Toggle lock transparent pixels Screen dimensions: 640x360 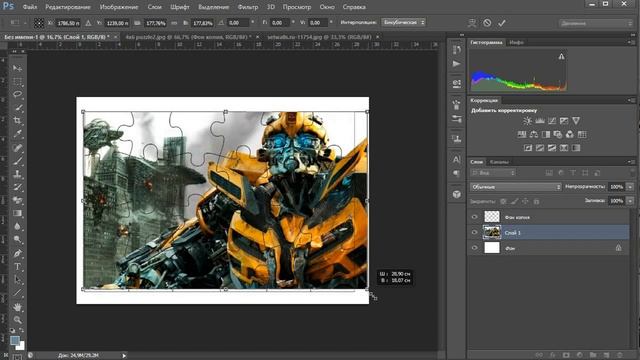coord(503,201)
